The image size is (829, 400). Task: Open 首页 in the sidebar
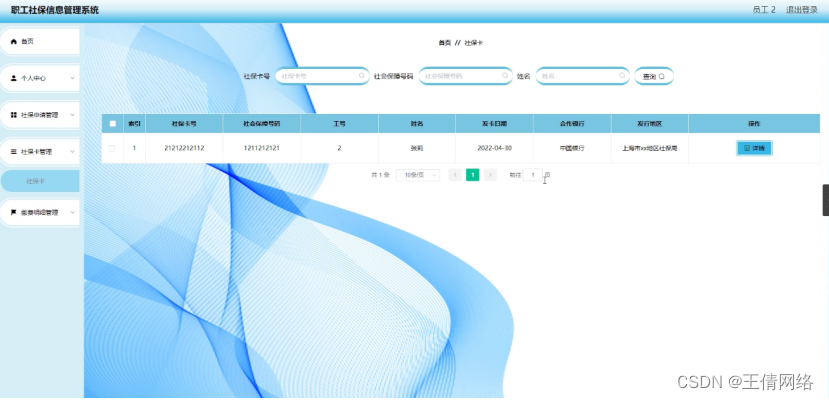pos(40,41)
